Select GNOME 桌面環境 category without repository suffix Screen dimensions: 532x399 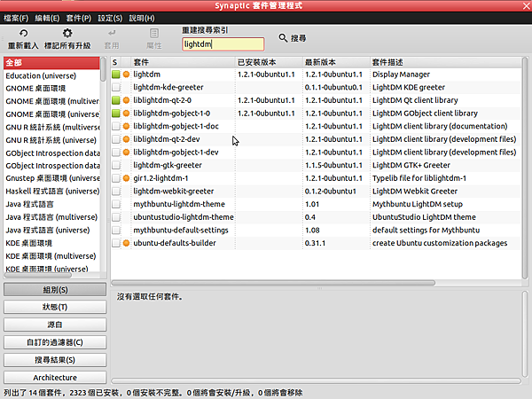tap(51, 89)
